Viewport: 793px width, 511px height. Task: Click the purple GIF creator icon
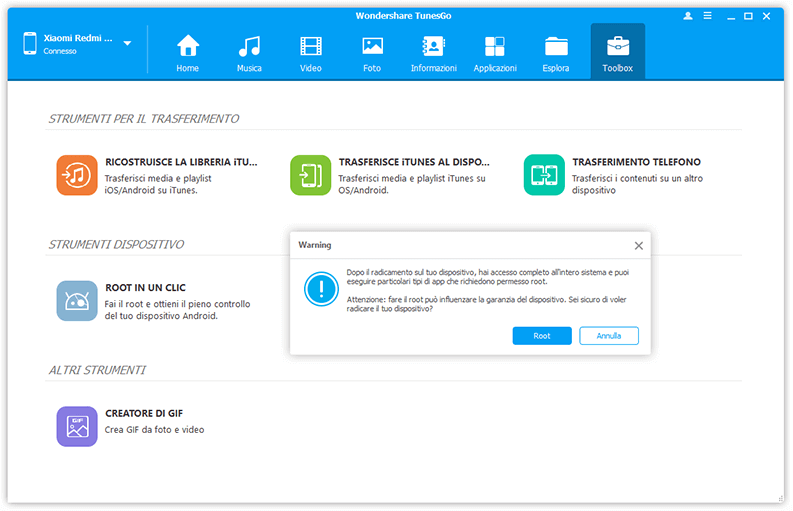[77, 427]
